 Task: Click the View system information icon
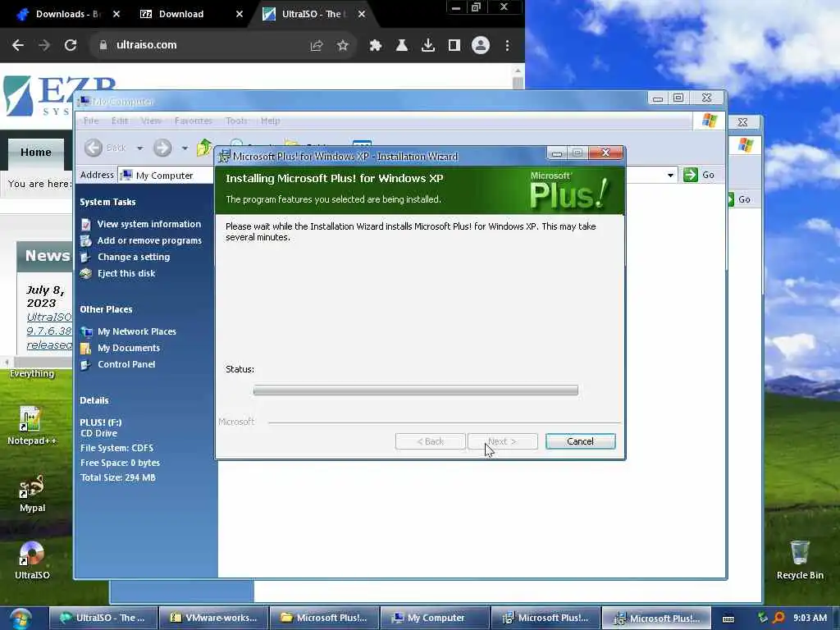[x=85, y=225]
